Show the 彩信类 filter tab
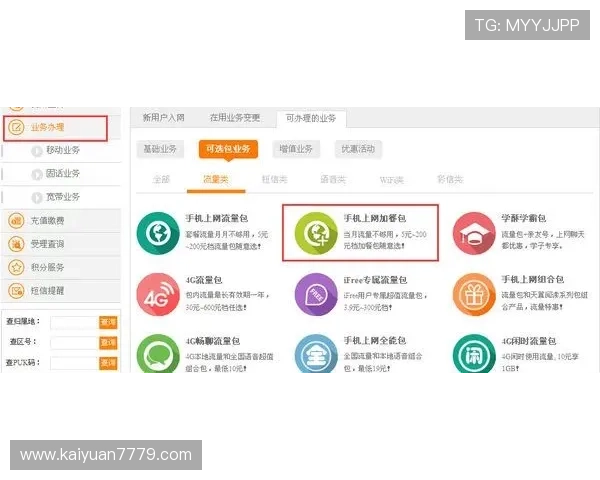This screenshot has height=480, width=600. (x=450, y=179)
